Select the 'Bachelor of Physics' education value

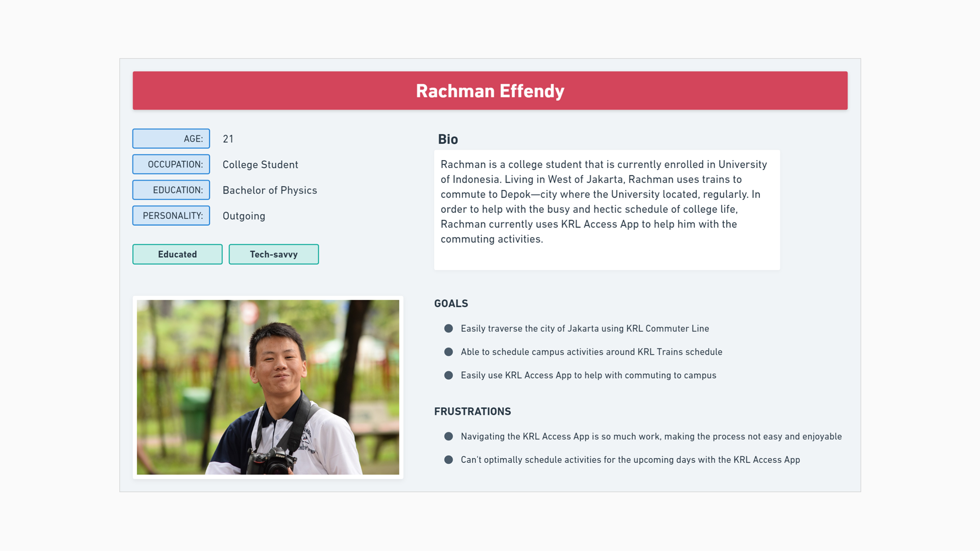(269, 190)
